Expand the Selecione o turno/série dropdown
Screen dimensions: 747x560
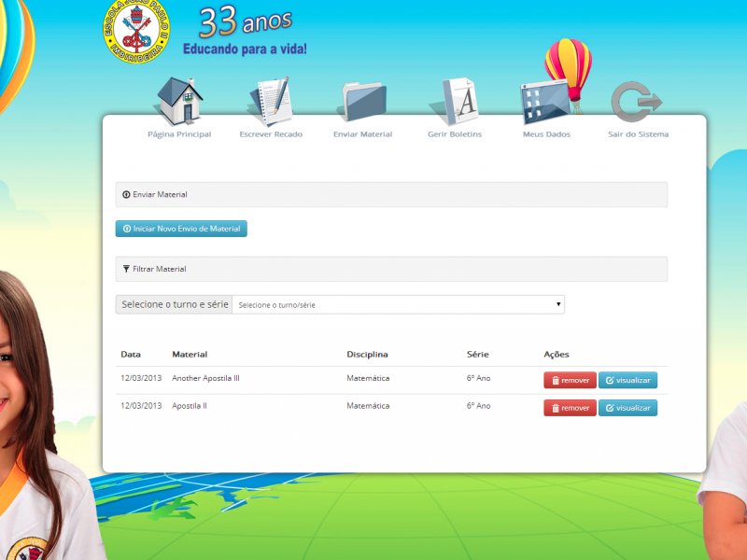[399, 305]
